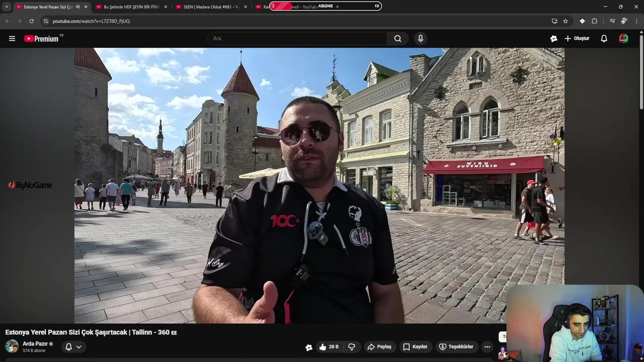Open media controls icon in Chrome toolbar
Viewport: 644px width, 362px height.
point(612,21)
